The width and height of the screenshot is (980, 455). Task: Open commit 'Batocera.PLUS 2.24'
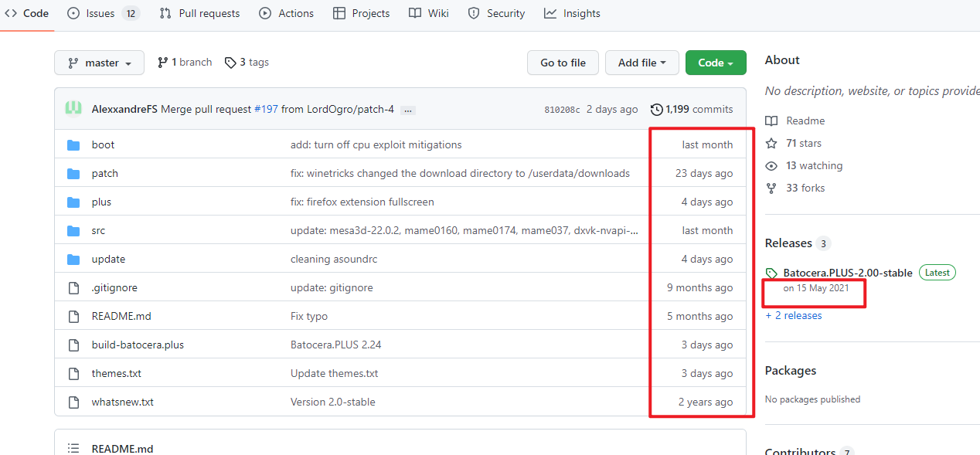335,345
